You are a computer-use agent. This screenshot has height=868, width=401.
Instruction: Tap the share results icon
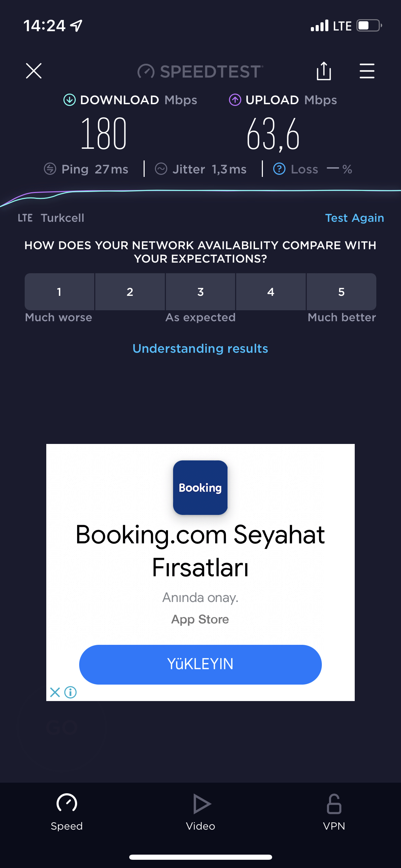(x=324, y=71)
